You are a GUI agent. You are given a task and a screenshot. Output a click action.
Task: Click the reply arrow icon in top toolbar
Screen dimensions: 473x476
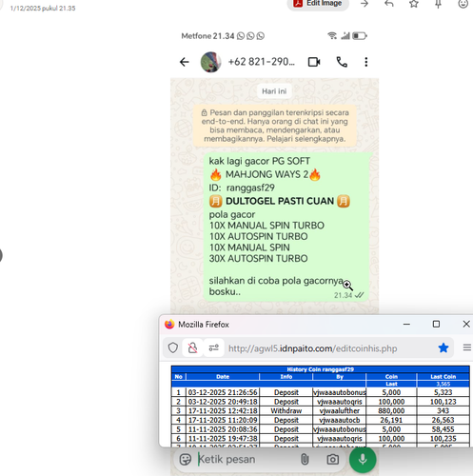pos(389,4)
